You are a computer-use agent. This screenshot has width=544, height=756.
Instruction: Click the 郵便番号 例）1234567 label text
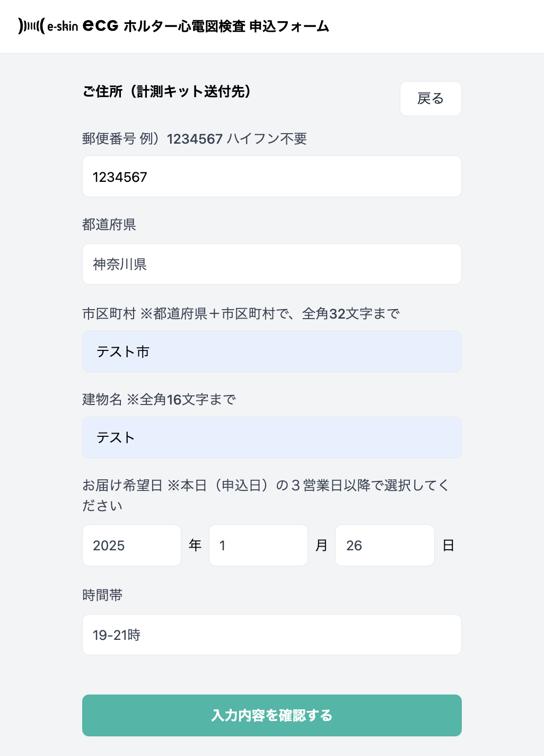pos(194,139)
